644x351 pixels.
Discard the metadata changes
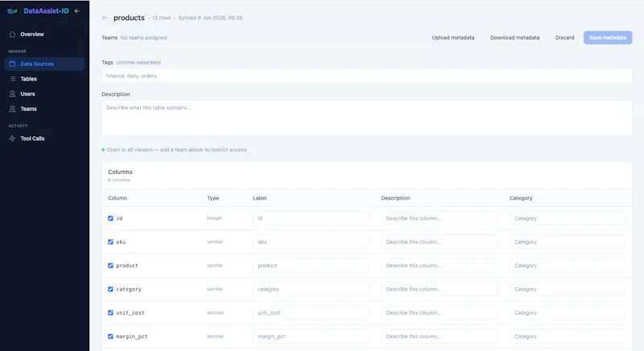[565, 38]
